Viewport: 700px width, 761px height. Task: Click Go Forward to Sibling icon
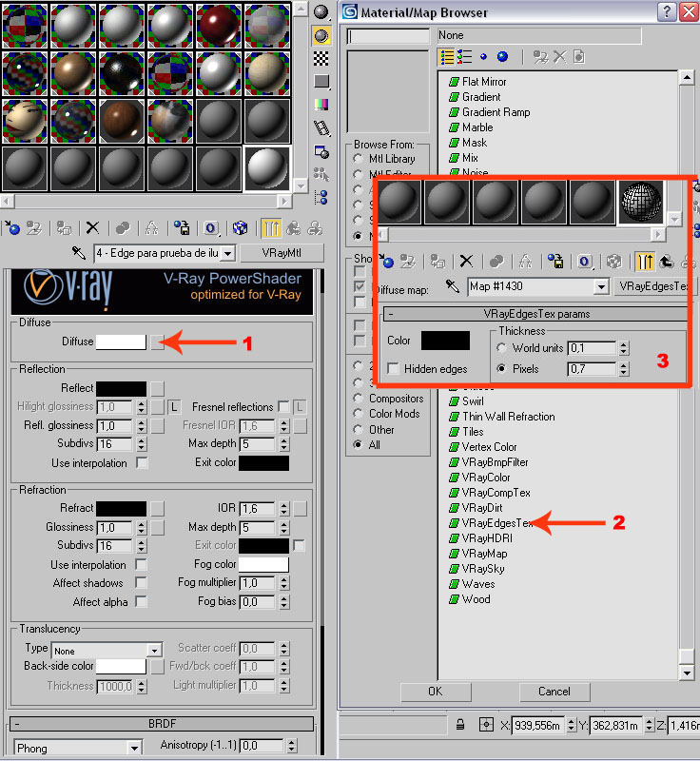point(316,227)
